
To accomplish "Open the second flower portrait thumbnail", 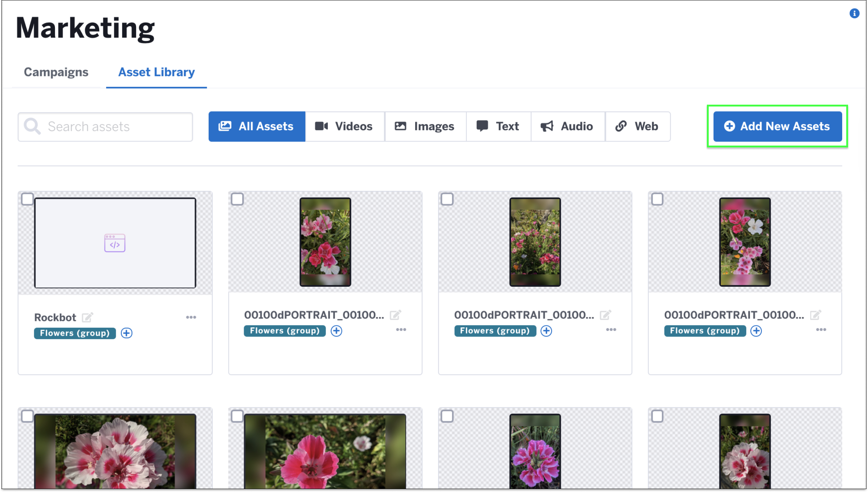I will pos(535,242).
